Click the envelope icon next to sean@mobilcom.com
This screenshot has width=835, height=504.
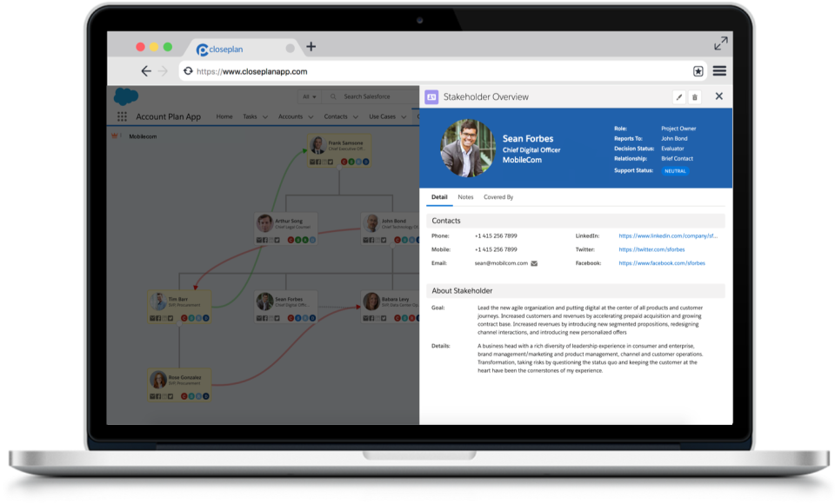point(534,263)
